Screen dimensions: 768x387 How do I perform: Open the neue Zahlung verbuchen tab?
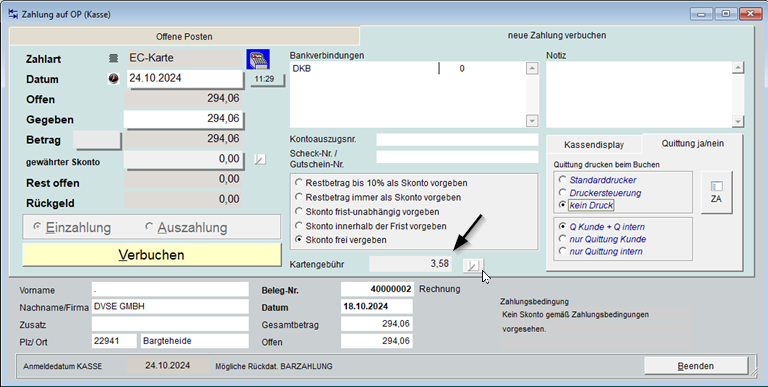557,35
